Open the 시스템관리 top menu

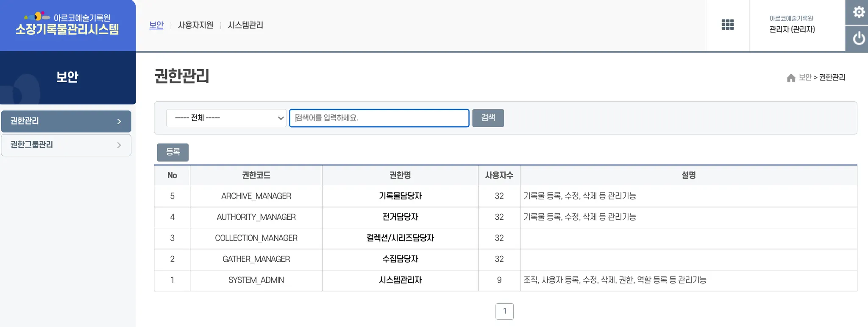coord(245,25)
